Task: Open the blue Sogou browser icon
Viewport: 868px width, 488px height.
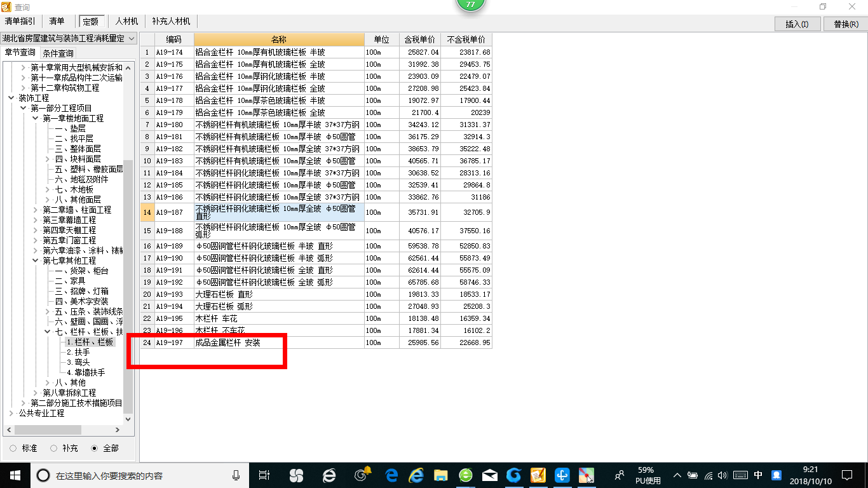Action: pyautogui.click(x=513, y=475)
